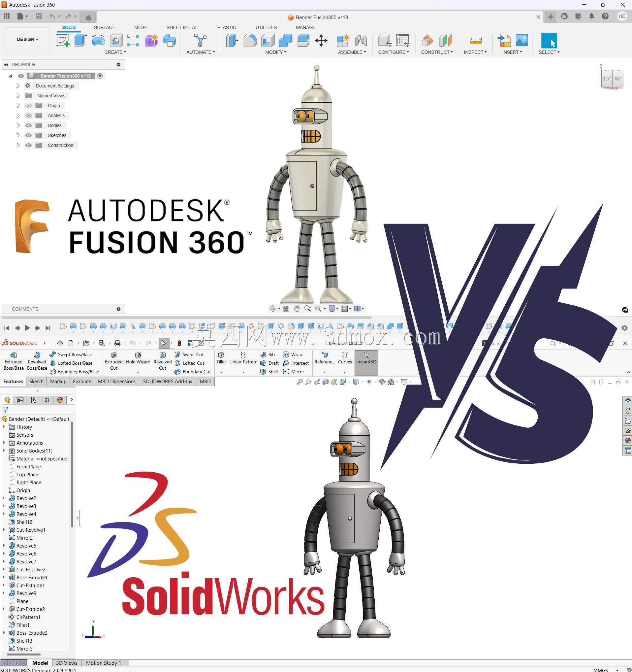Screen dimensions: 632x672
Task: Select the Offset Plane icon in CONSTRUCT
Action: [427, 41]
